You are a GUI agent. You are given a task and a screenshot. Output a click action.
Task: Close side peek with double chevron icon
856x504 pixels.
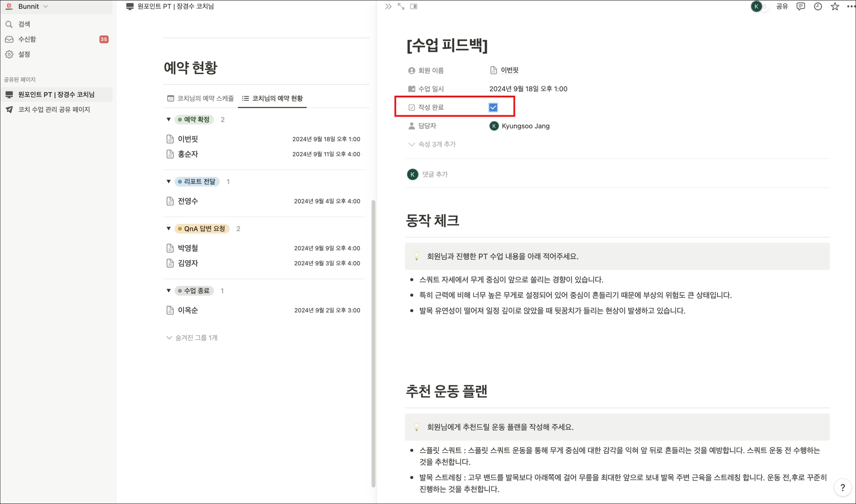(388, 7)
